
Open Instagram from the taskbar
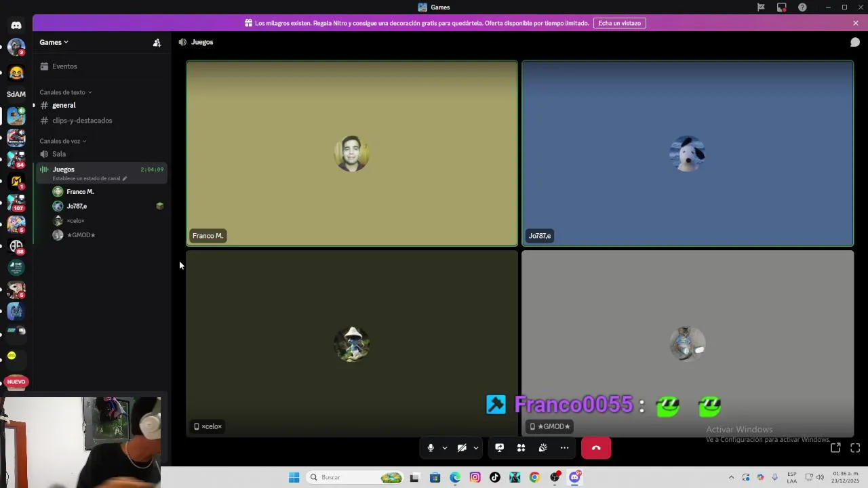(x=475, y=477)
